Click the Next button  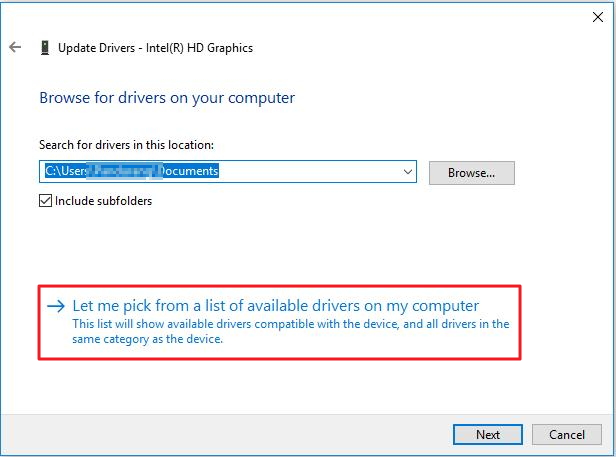click(488, 434)
